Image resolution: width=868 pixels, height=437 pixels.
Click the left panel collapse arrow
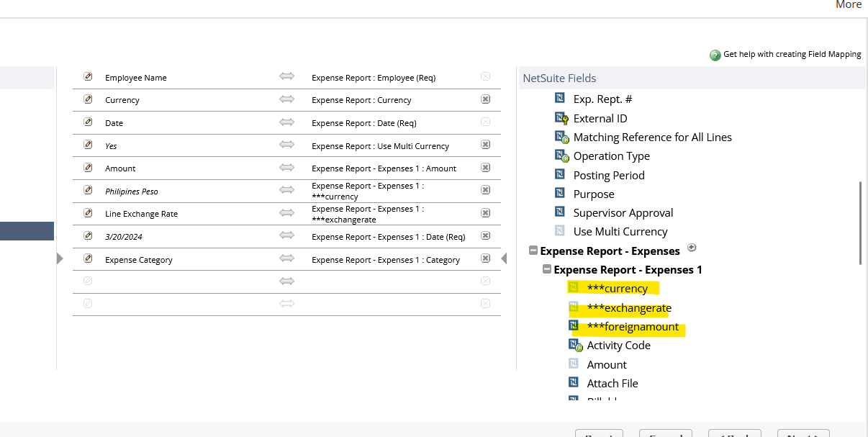click(x=60, y=258)
